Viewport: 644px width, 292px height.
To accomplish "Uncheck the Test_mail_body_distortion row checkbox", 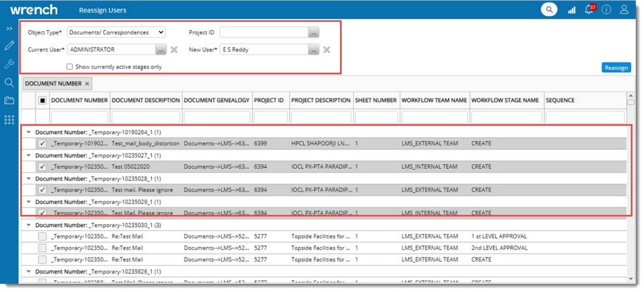I will point(42,144).
